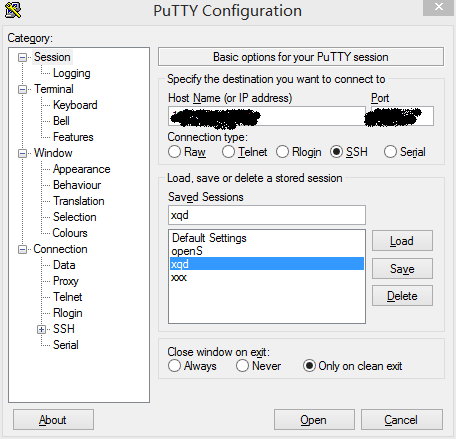Collapse the Session tree node
This screenshot has height=439, width=456.
[22, 57]
